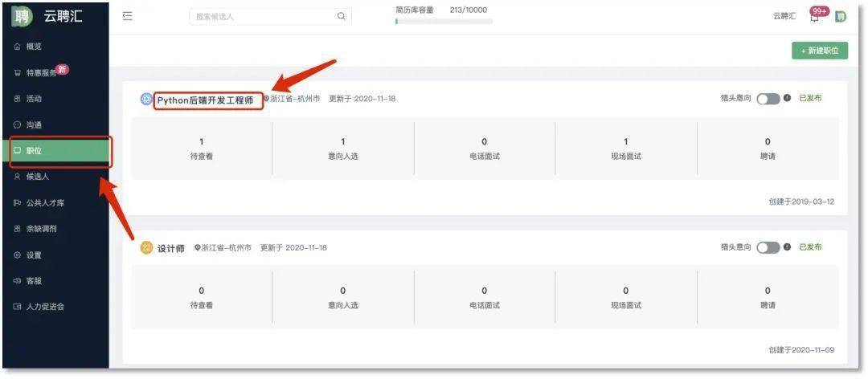Click the 云聘汇 logo icon
The width and height of the screenshot is (868, 379).
[22, 16]
